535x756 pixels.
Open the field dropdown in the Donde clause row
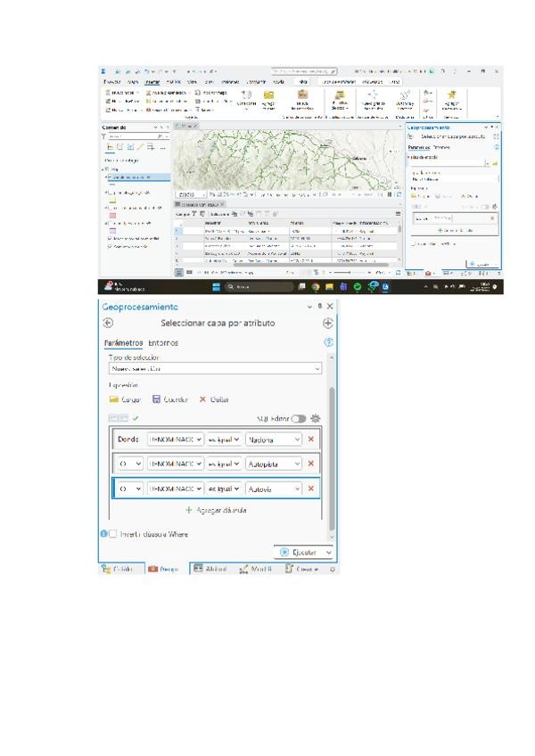click(175, 440)
